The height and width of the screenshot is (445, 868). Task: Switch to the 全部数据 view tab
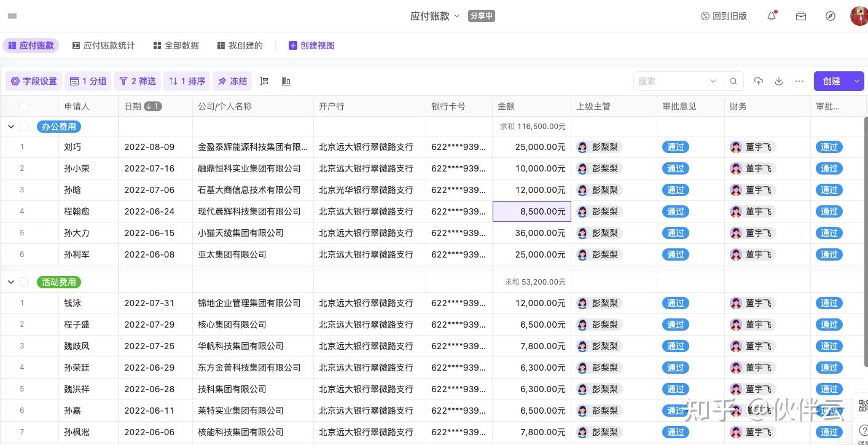click(x=176, y=45)
